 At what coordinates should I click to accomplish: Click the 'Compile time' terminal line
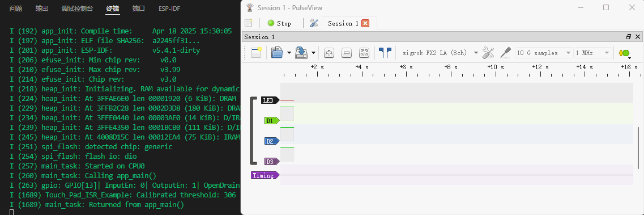pos(121,31)
